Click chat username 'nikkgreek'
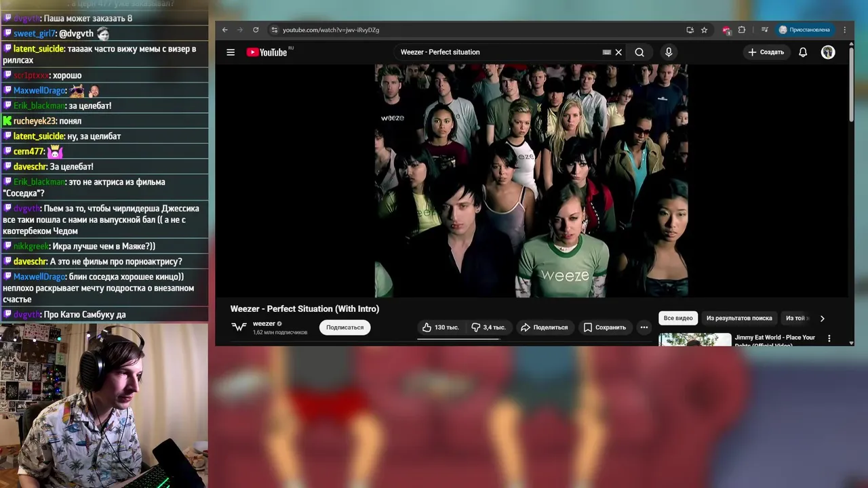 click(31, 247)
